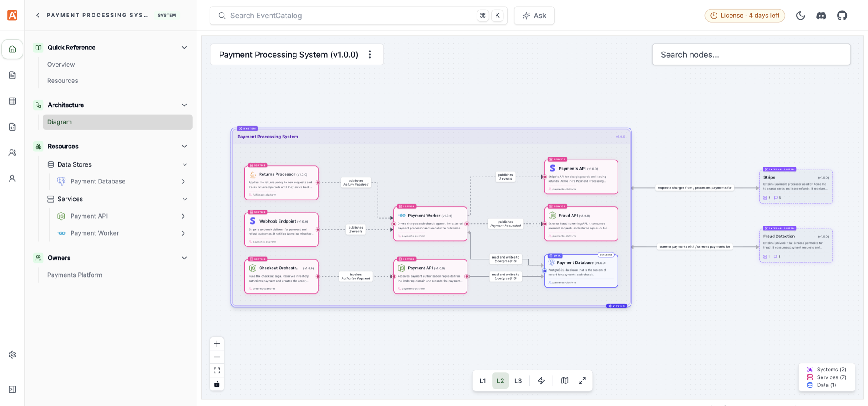Expand the Payment Database arrow
This screenshot has width=868, height=406.
(183, 182)
